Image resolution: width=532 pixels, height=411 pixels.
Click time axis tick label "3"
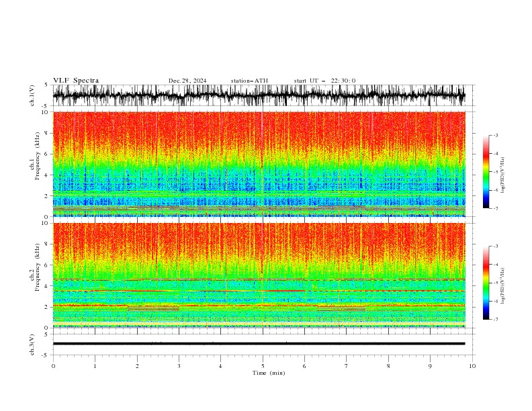179,366
